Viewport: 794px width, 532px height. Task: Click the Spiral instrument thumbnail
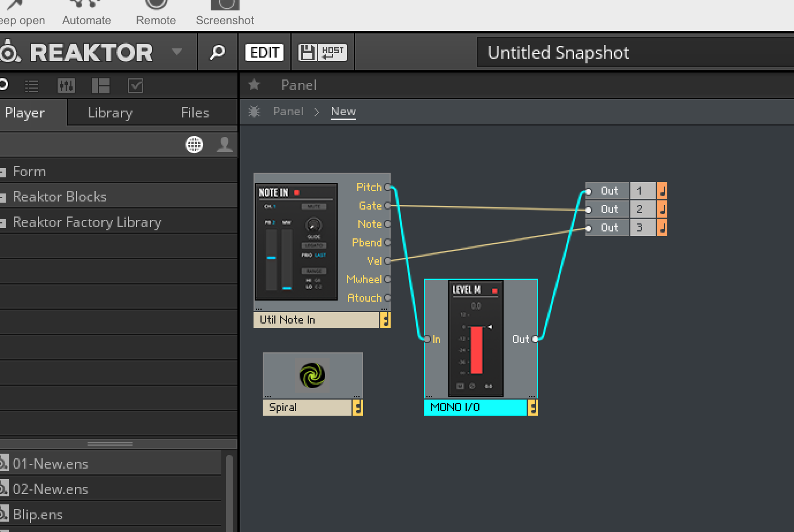312,376
